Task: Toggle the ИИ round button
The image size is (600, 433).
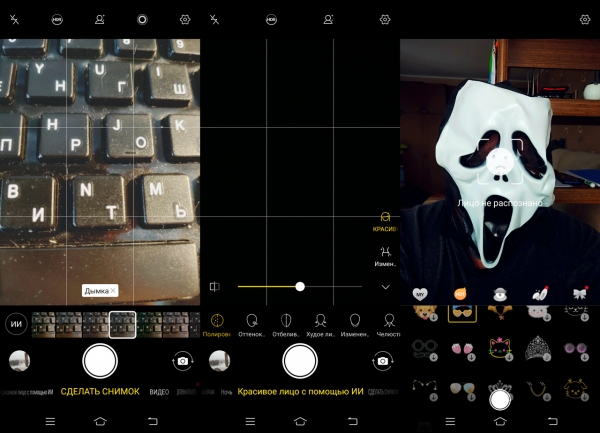Action: [16, 324]
